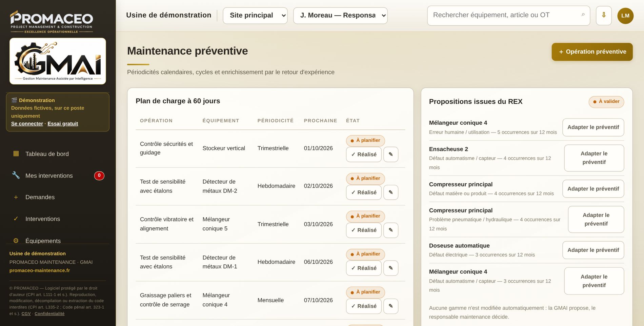Click the download arrow icon in header

coord(604,15)
